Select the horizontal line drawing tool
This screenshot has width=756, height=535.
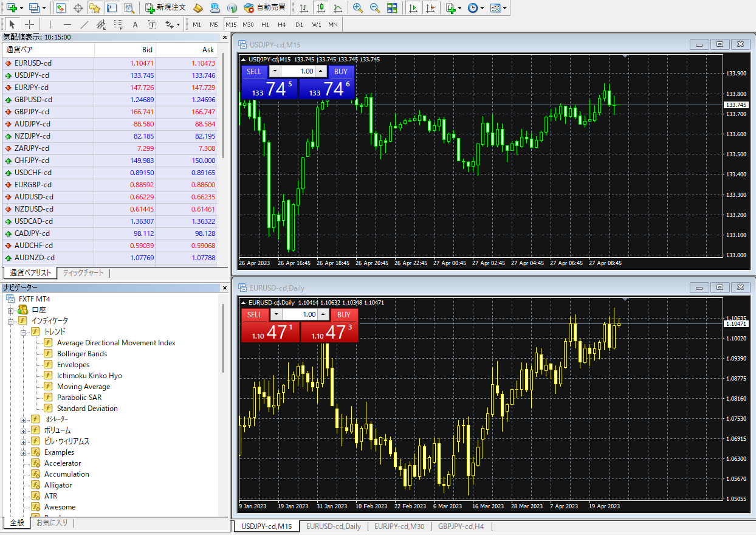click(x=67, y=24)
